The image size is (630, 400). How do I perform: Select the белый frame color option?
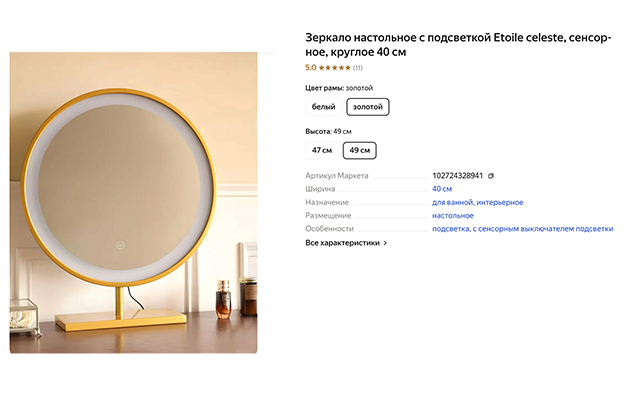323,107
